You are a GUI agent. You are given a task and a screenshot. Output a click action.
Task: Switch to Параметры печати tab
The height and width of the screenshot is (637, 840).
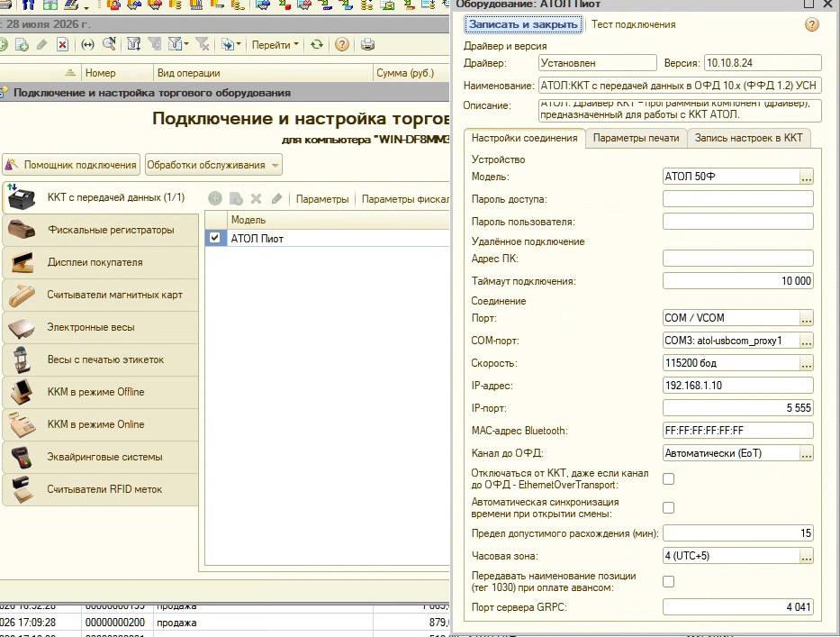636,139
